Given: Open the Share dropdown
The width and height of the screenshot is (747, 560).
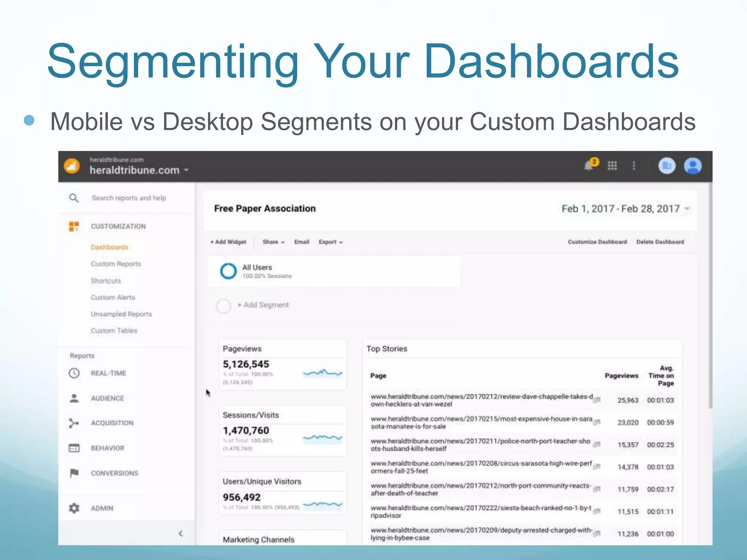Looking at the screenshot, I should pos(273,242).
